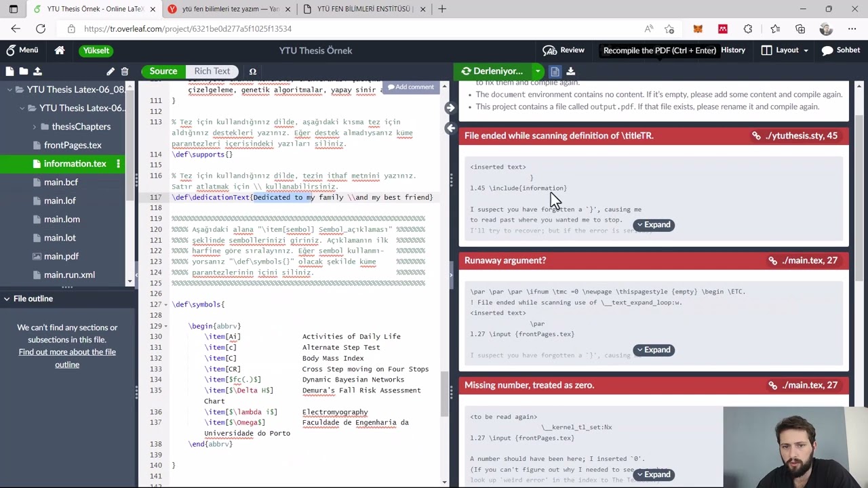Place cursor on \def\supports{} line

tap(202, 155)
